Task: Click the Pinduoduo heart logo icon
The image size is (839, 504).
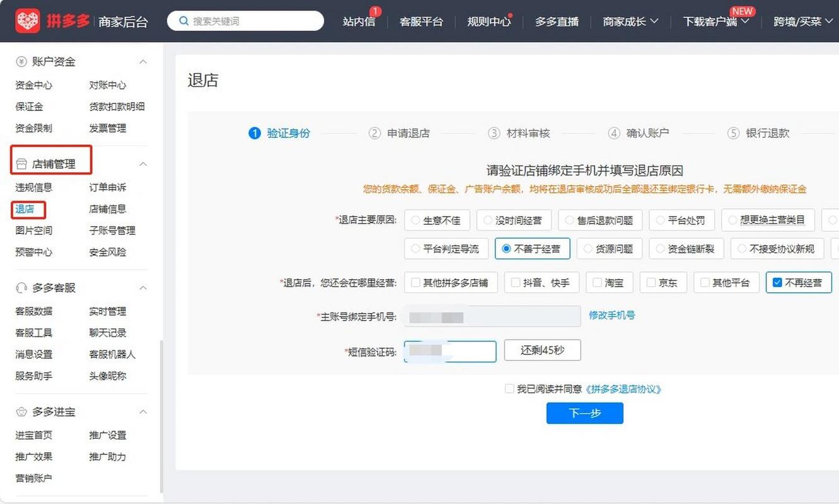Action: coord(28,21)
